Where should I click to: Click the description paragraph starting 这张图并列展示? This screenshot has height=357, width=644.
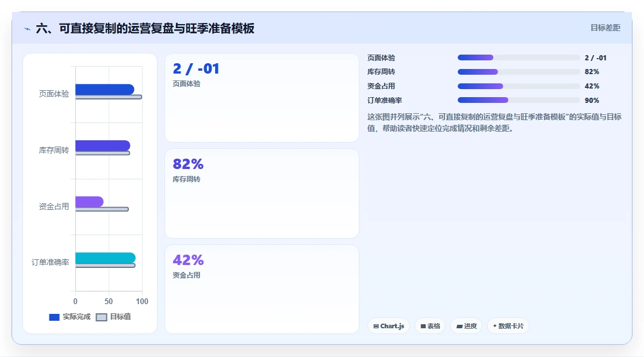[x=494, y=122]
